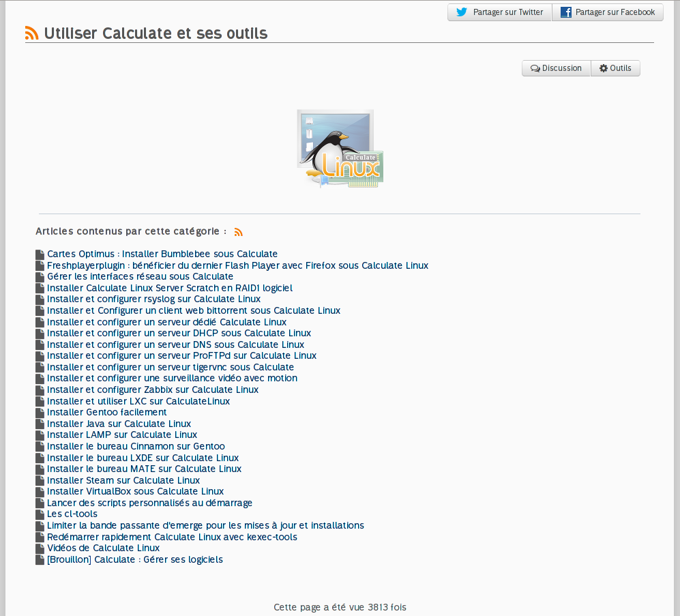Viewport: 680px width, 616px height.
Task: Open 'Installer Calculate Linux Server Scratch en RAID1 logiciel'
Action: 170,288
